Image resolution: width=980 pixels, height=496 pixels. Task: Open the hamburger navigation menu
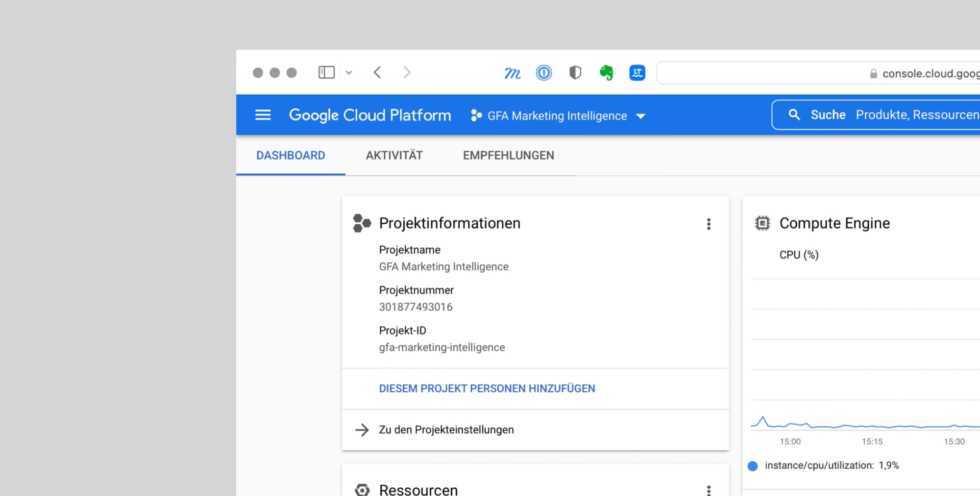click(263, 115)
